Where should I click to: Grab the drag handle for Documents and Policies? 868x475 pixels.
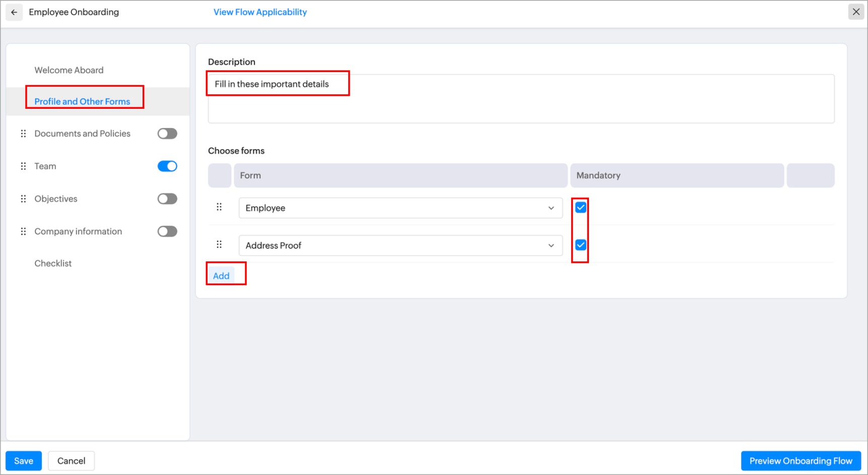(x=23, y=133)
